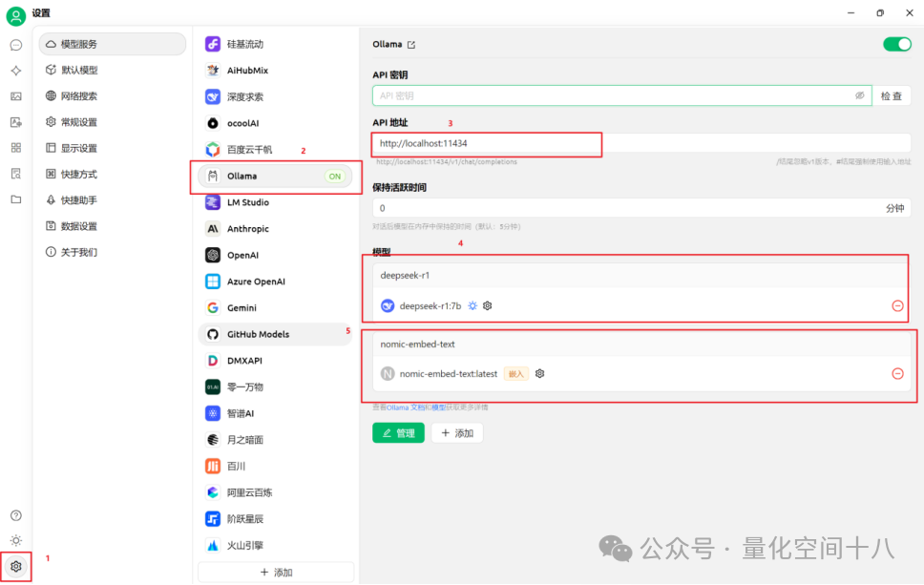Select the Gemini provider

click(275, 307)
